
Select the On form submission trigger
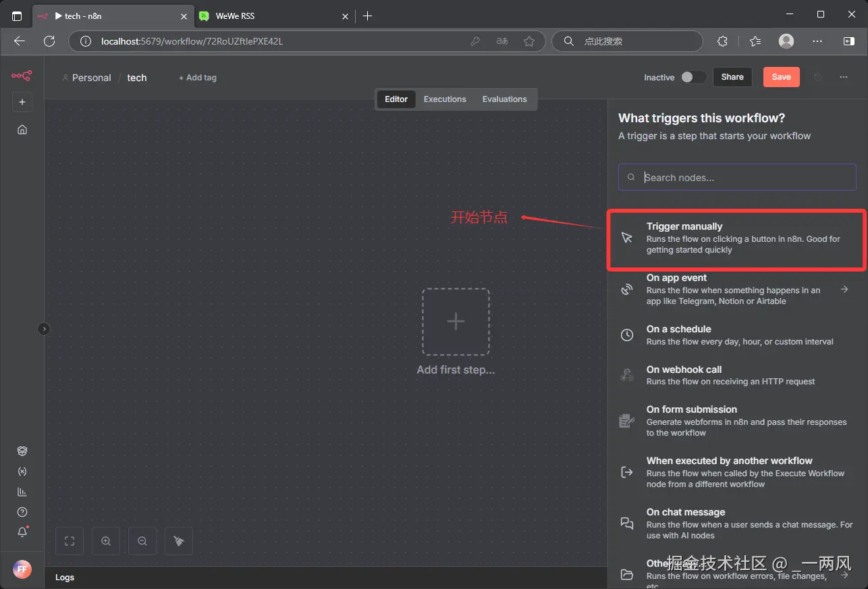click(737, 421)
